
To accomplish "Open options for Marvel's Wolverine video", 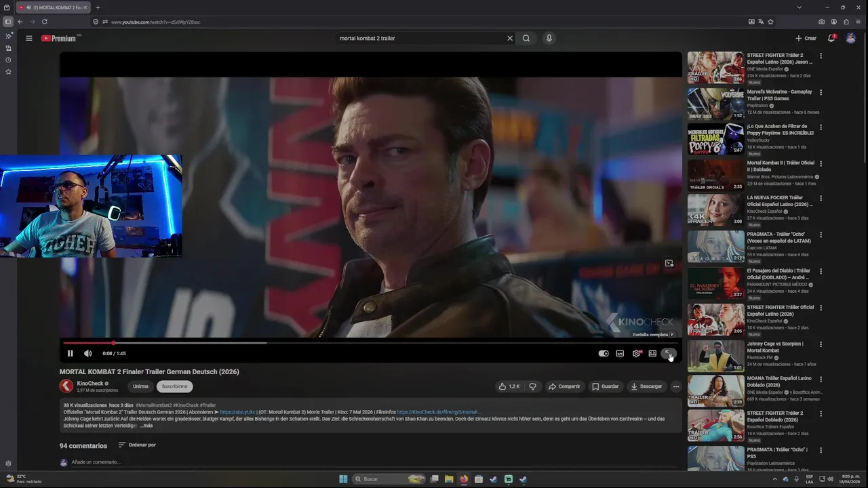I will point(821,91).
